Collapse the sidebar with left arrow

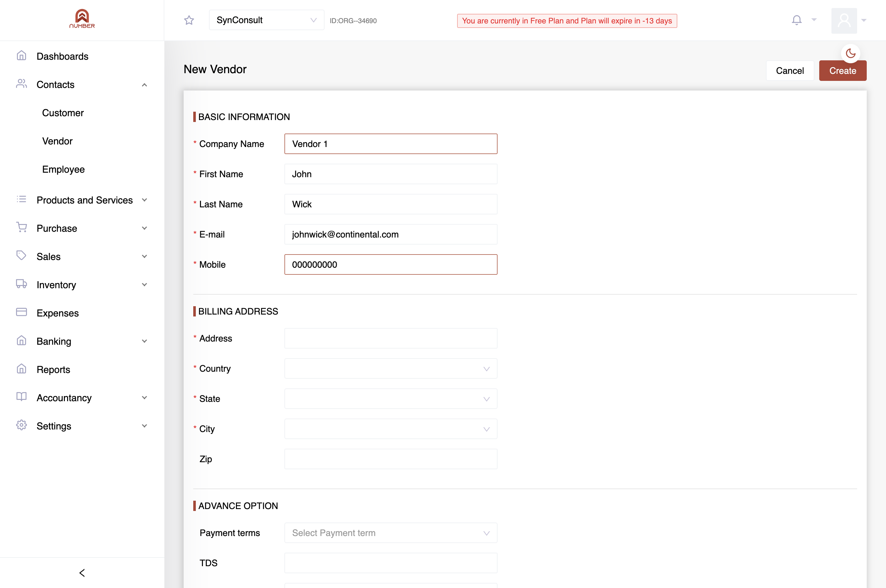tap(82, 573)
